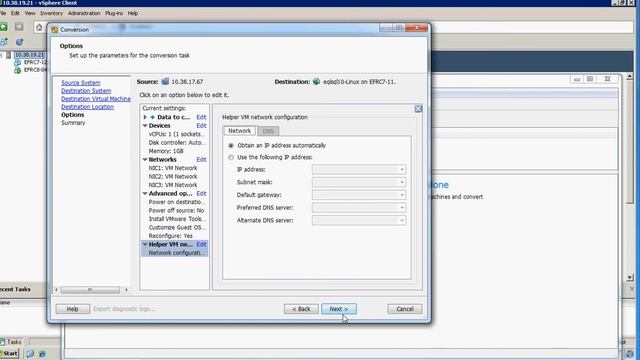Open the Plug-ins menu
The image size is (640, 360).
(x=114, y=13)
